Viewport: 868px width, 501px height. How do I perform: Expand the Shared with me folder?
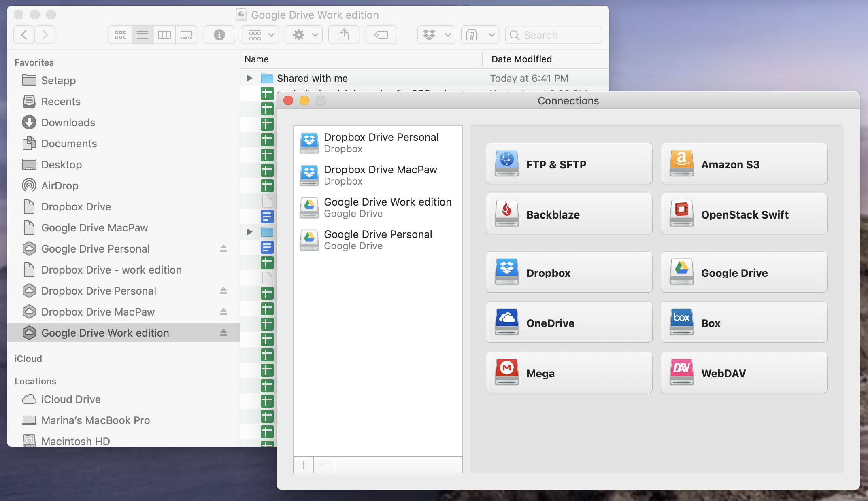(x=249, y=78)
